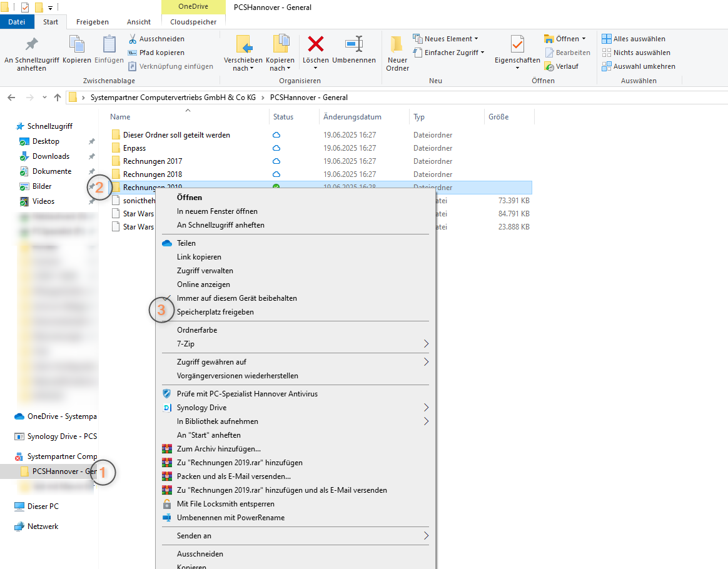This screenshot has height=569, width=728.
Task: Expand the Neues Element dropdown
Action: tap(446, 39)
